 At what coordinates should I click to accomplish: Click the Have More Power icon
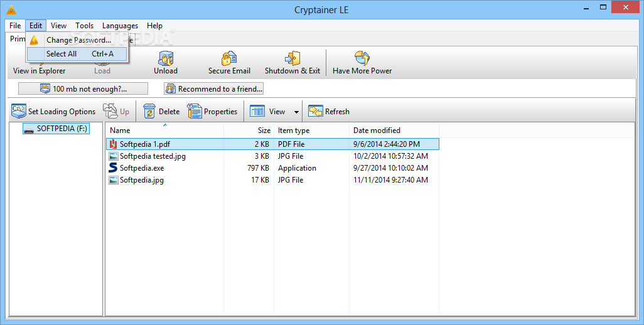(362, 58)
